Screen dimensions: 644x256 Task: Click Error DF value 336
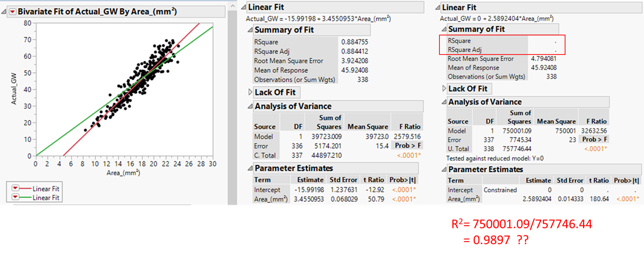[x=298, y=146]
